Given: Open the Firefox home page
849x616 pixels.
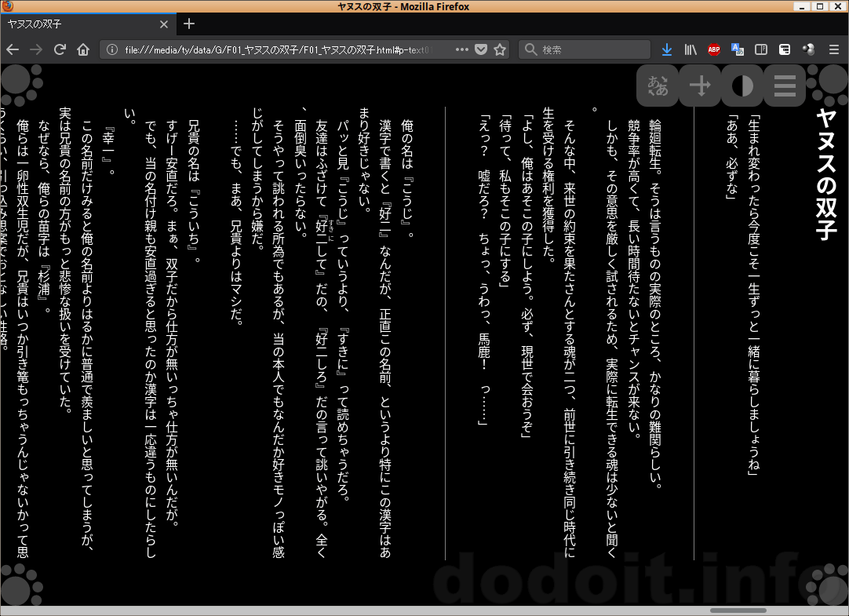Looking at the screenshot, I should click(83, 49).
